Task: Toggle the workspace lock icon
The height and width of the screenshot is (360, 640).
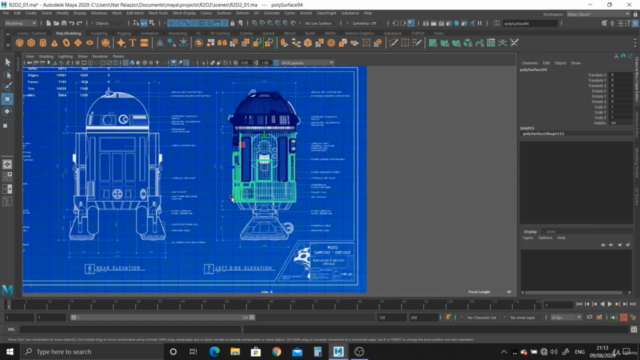Action: point(635,14)
